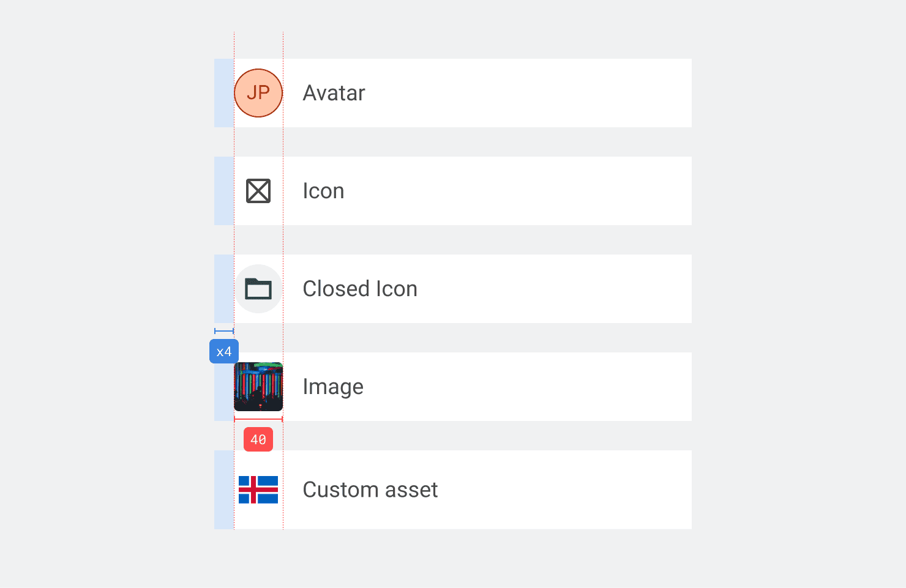This screenshot has height=588, width=906.
Task: Select the "Custom asset" label text
Action: (x=370, y=489)
